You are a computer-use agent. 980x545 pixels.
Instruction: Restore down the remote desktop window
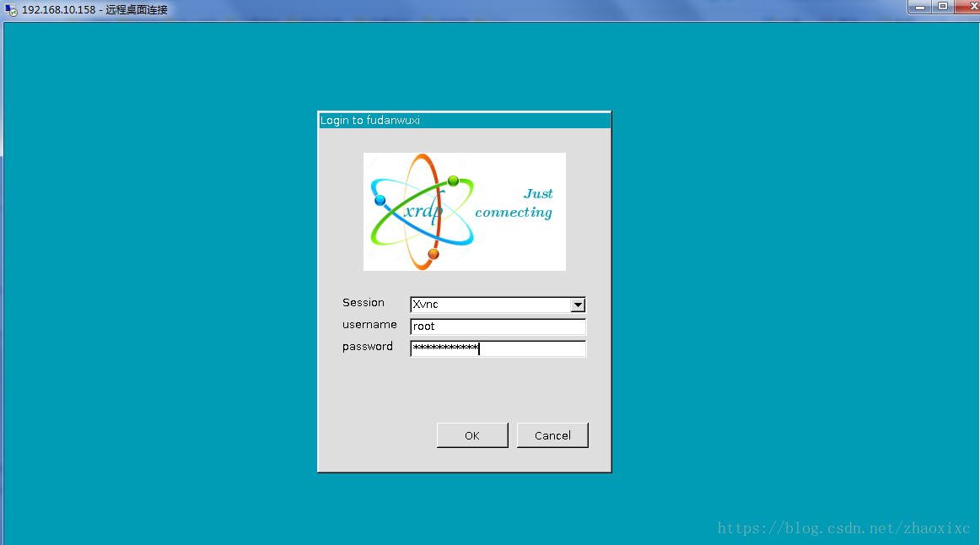point(943,6)
